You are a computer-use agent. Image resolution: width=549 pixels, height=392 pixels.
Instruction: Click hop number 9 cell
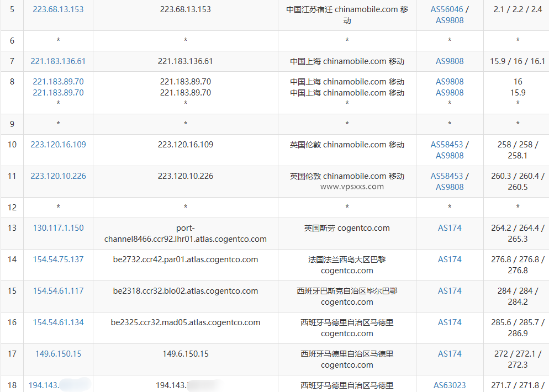12,124
